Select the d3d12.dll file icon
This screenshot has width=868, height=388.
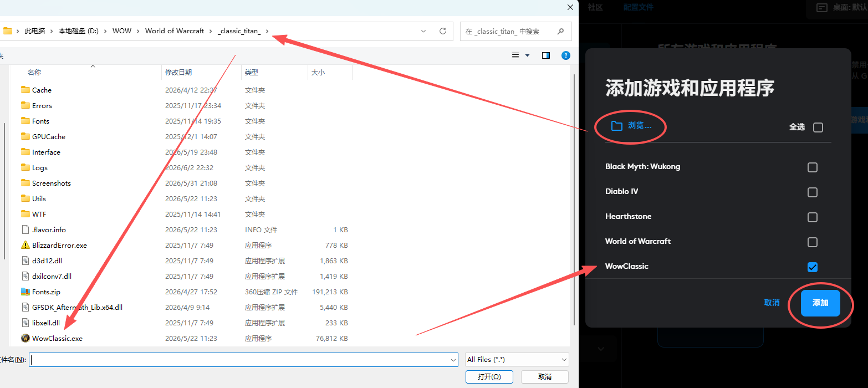(25, 261)
